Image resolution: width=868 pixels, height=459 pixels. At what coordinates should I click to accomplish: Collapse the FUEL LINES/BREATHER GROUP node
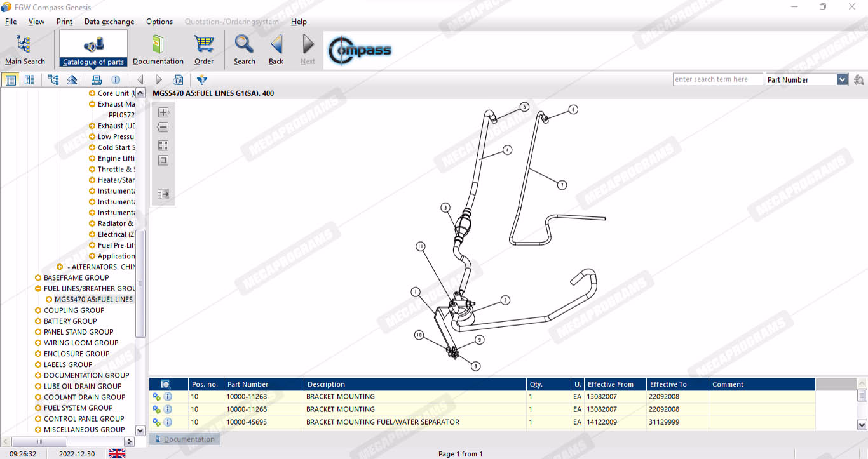pos(38,288)
